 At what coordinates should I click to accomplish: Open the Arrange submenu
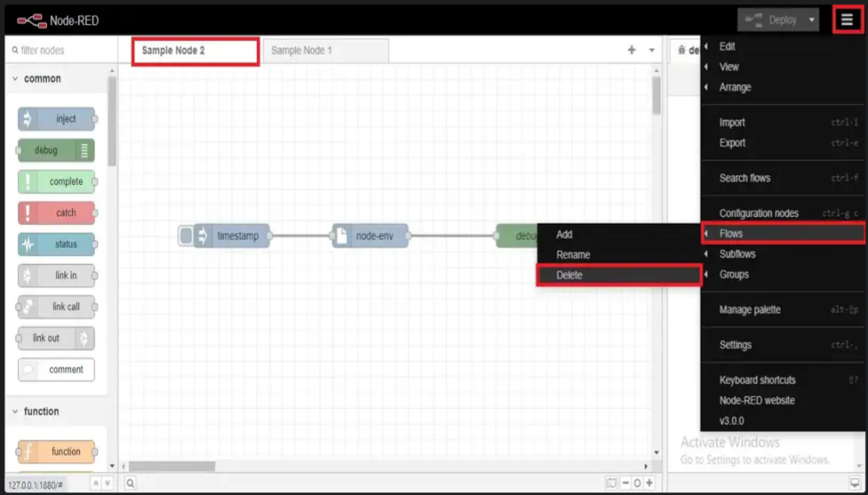[783, 88]
